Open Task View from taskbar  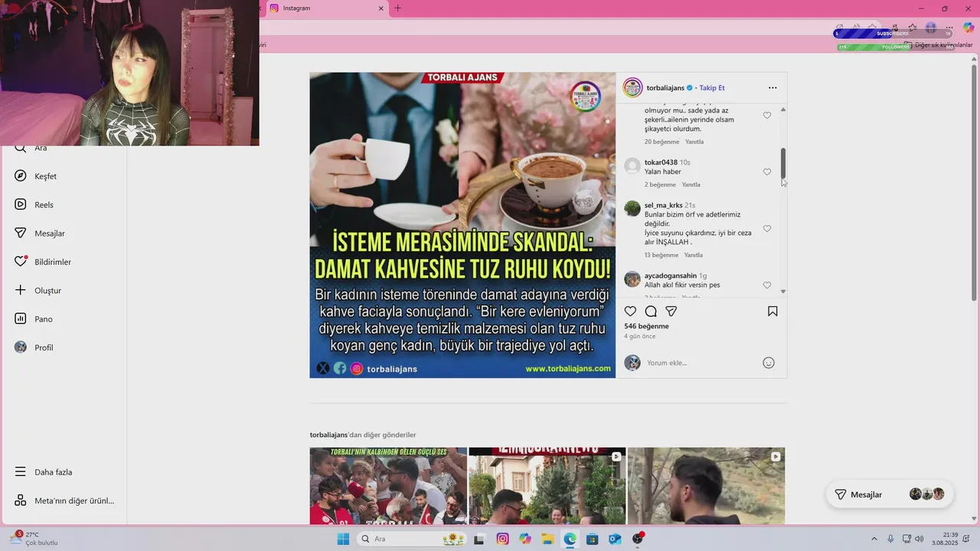(479, 539)
